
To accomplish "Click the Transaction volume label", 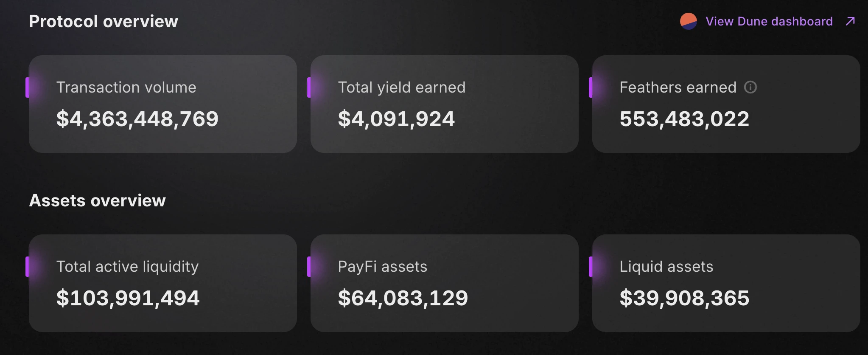I will (x=126, y=87).
